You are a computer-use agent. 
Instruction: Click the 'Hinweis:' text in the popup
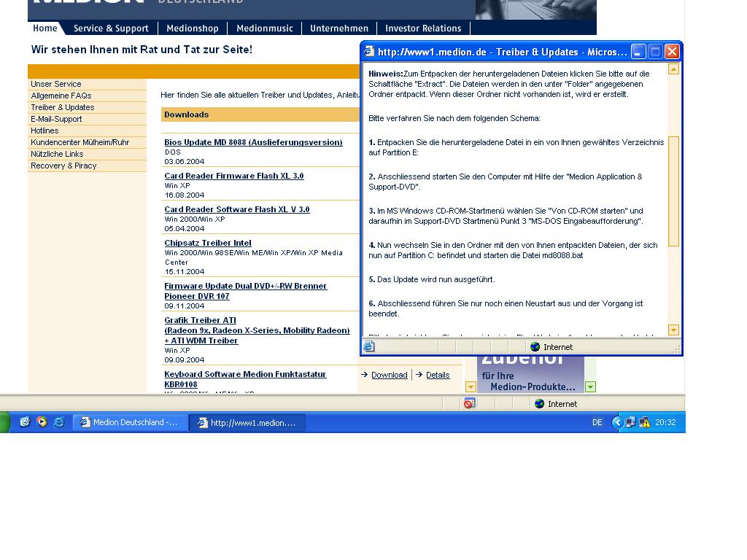point(385,74)
